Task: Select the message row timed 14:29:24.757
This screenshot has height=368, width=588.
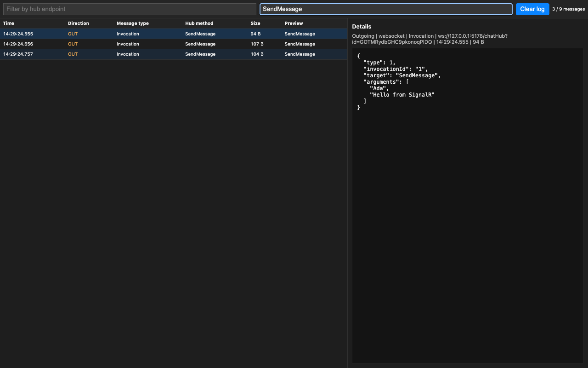Action: 174,54
